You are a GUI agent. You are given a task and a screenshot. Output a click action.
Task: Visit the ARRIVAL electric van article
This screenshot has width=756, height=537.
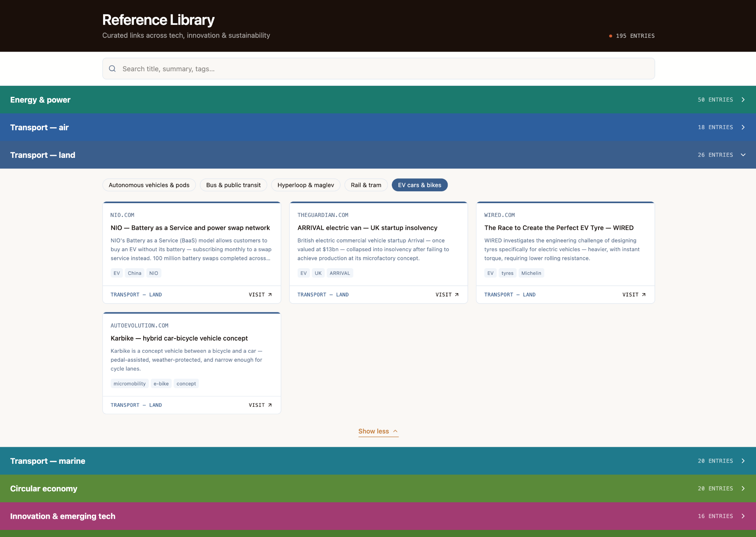click(447, 294)
